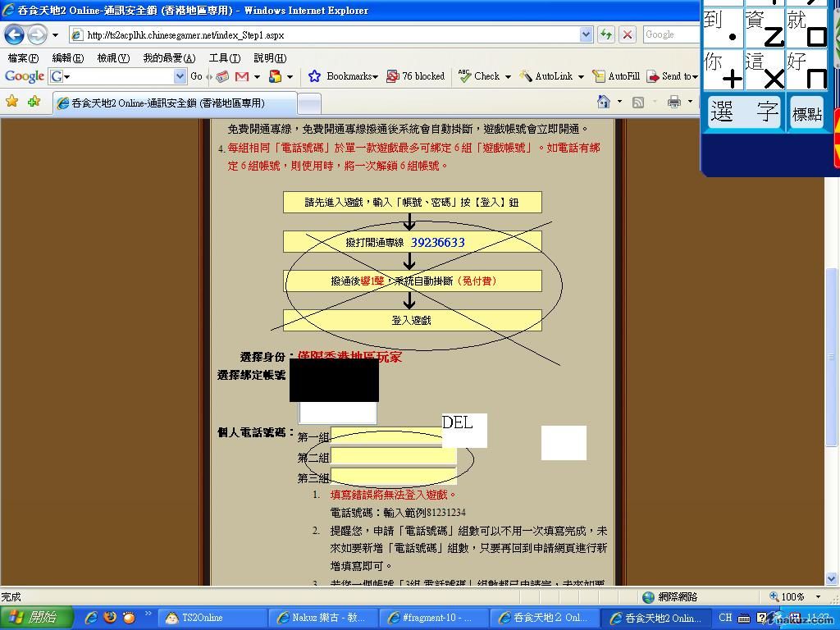Select the 好 candidate in handwriting panel
This screenshot has height=630, width=840.
click(806, 70)
